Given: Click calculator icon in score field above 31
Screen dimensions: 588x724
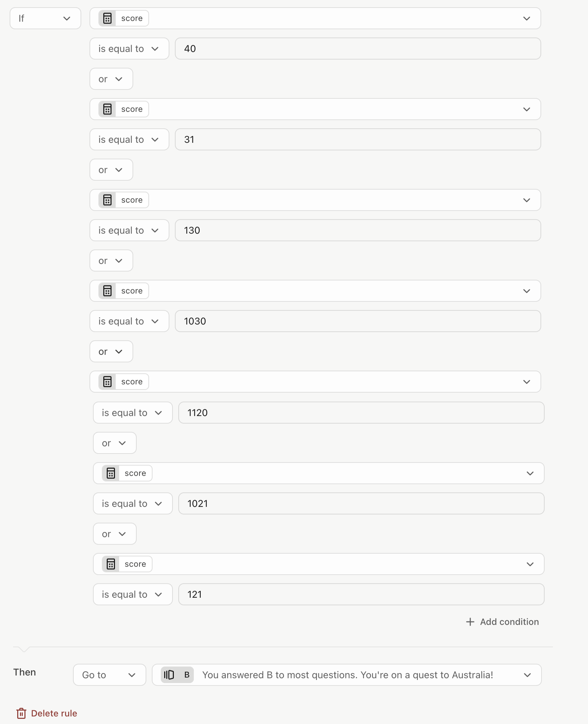Looking at the screenshot, I should point(107,109).
